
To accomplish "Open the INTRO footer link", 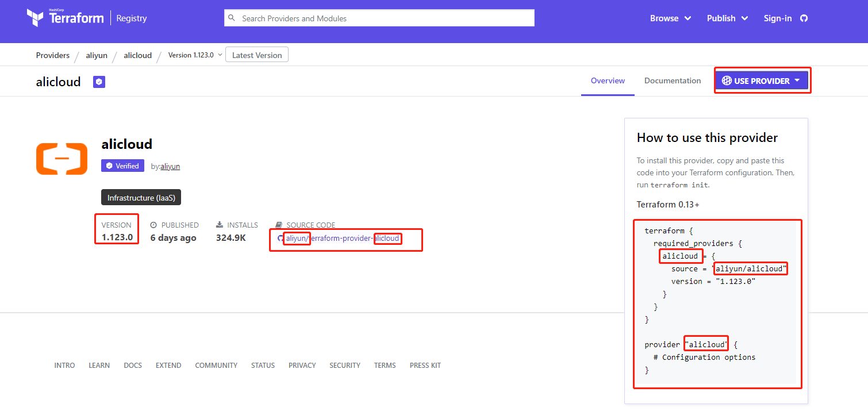I will (x=64, y=365).
